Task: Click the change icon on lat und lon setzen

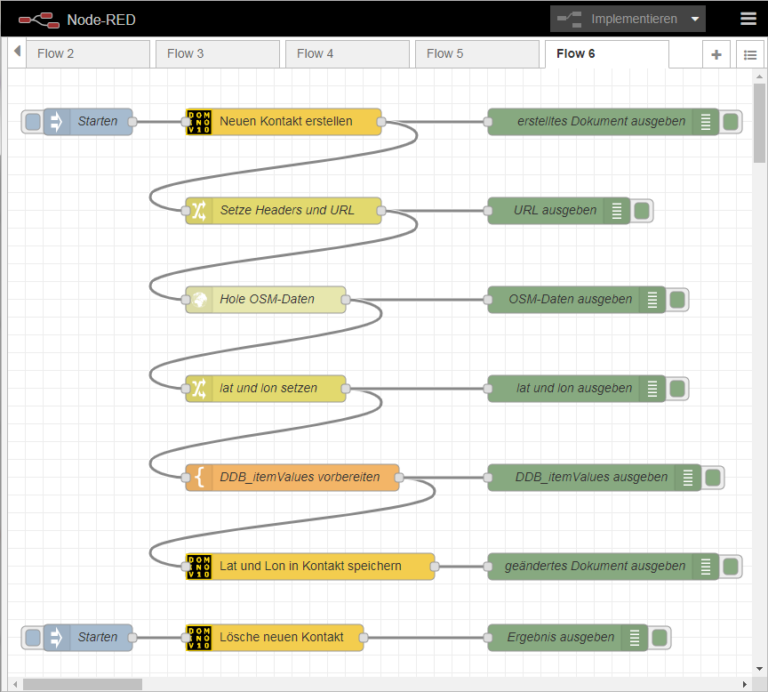Action: tap(199, 389)
